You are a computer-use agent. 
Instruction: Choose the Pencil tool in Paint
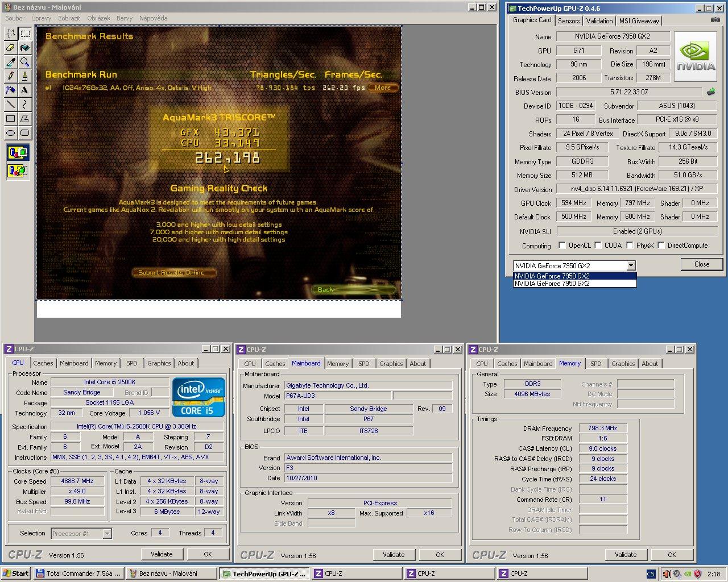(11, 76)
